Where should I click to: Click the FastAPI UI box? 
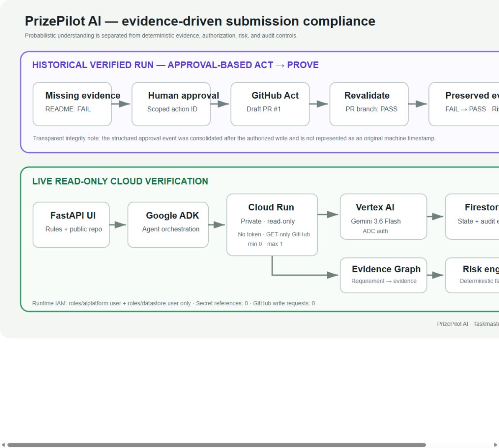(71, 225)
